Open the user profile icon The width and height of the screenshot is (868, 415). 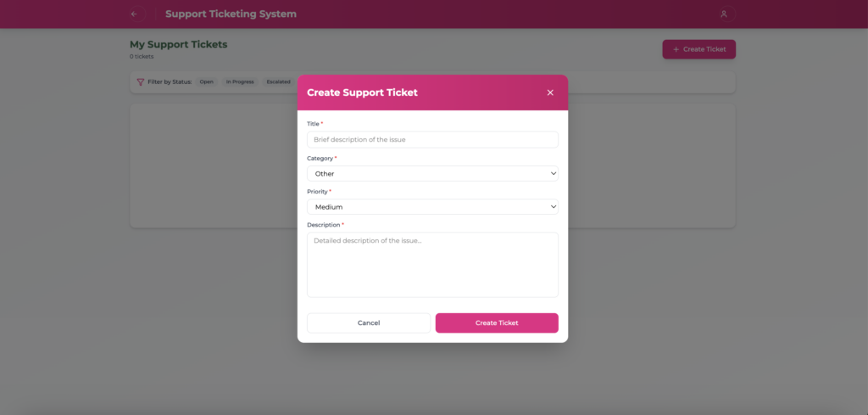tap(723, 14)
